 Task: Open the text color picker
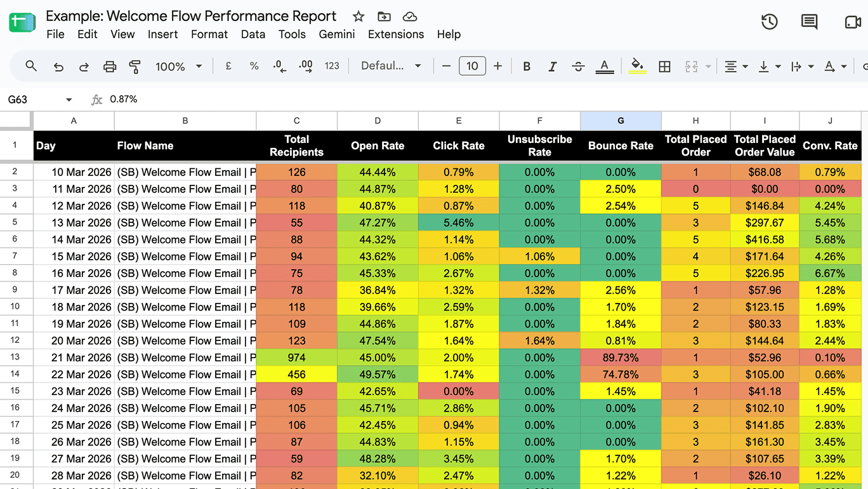(x=605, y=66)
